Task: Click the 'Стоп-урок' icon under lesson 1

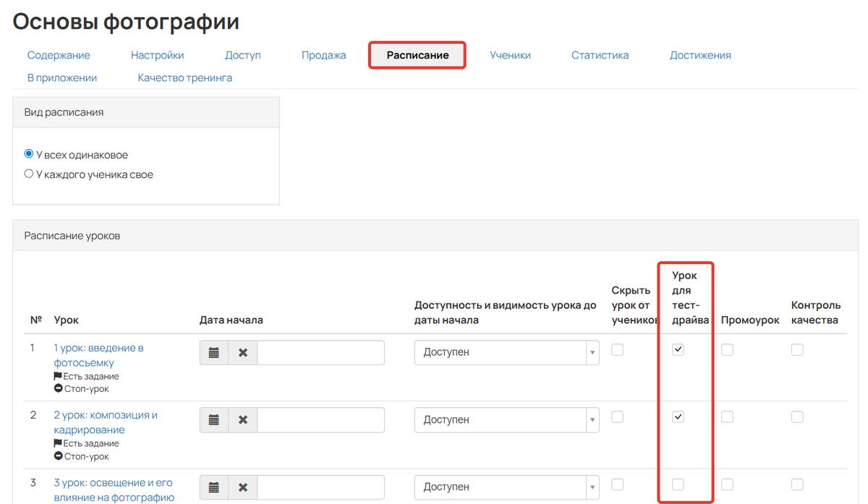Action: tap(59, 388)
